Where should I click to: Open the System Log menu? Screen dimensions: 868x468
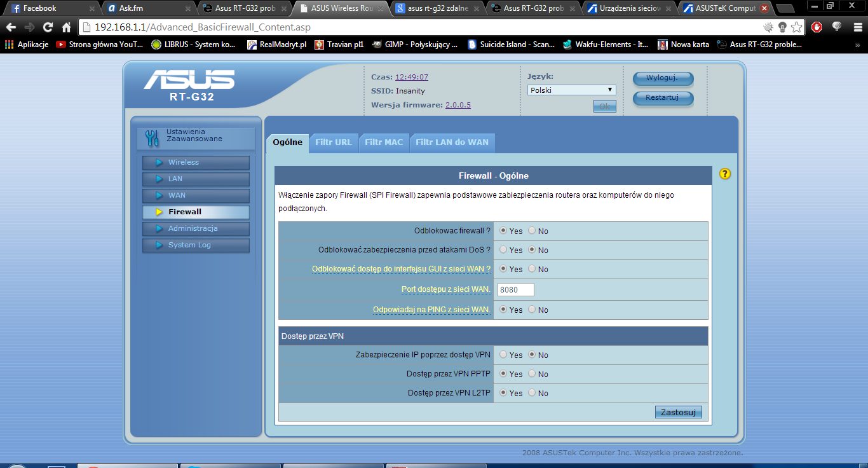[196, 245]
